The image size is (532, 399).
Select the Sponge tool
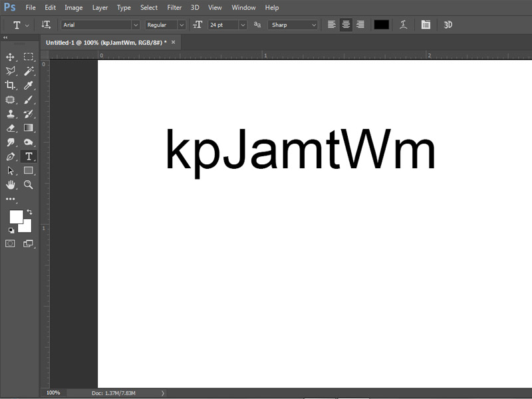[x=29, y=142]
